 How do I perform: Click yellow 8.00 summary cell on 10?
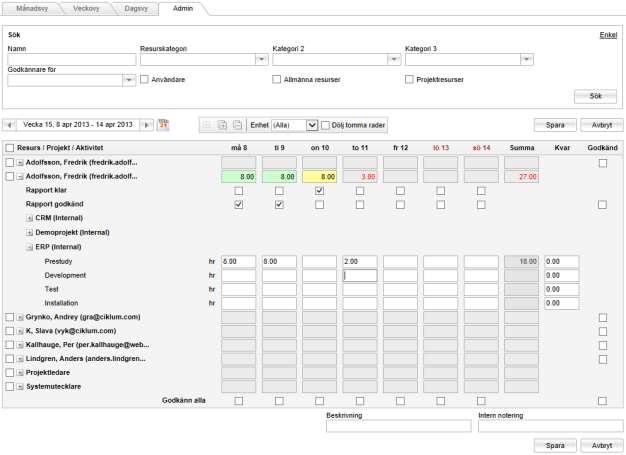[x=319, y=177]
